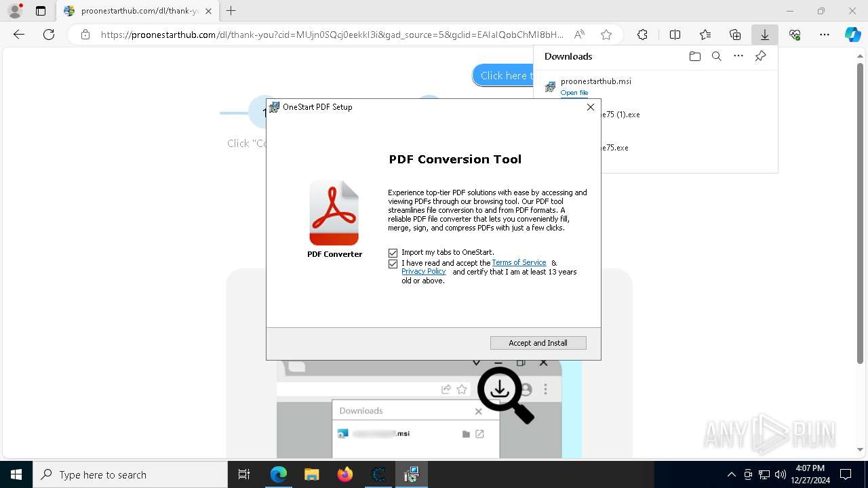Open Read aloud icon in address bar

pyautogui.click(x=579, y=35)
